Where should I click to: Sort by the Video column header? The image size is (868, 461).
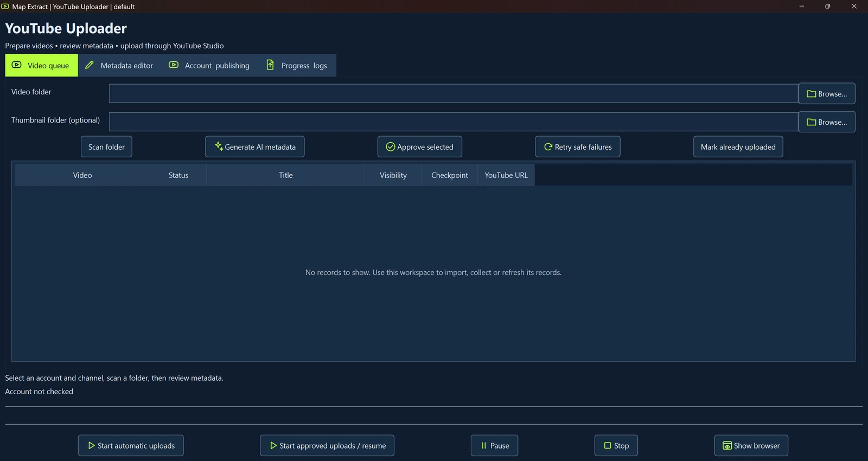(82, 175)
